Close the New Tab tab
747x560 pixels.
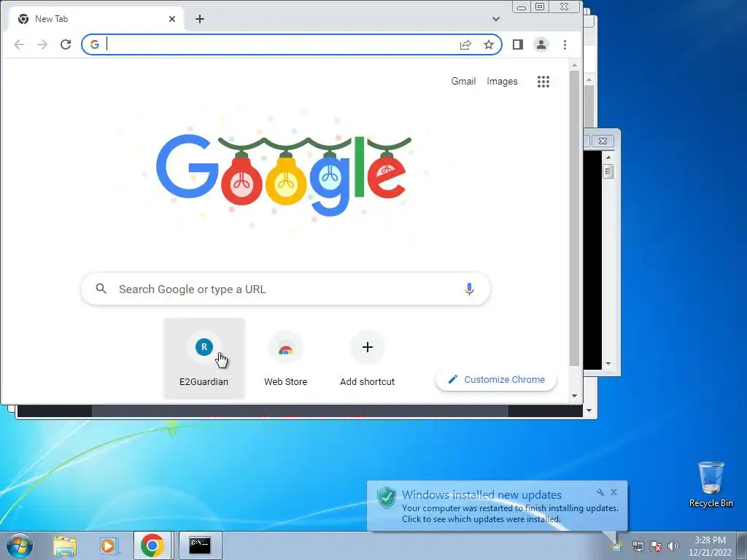point(172,19)
